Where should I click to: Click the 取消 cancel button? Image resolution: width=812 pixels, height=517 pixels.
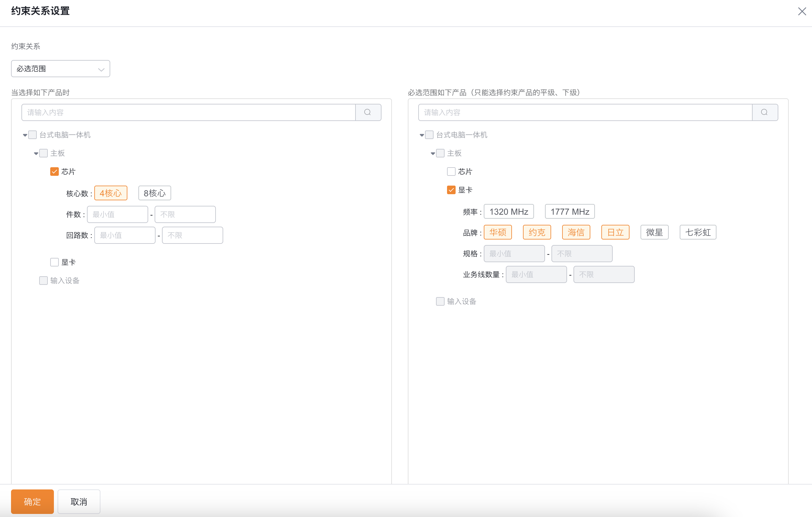(79, 501)
